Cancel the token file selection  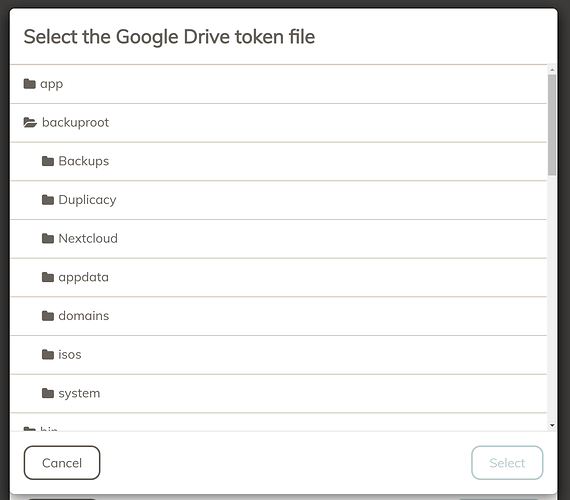(62, 463)
